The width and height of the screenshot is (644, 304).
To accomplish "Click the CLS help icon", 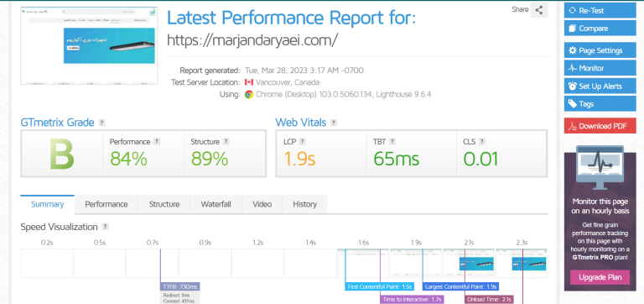I will pos(482,142).
